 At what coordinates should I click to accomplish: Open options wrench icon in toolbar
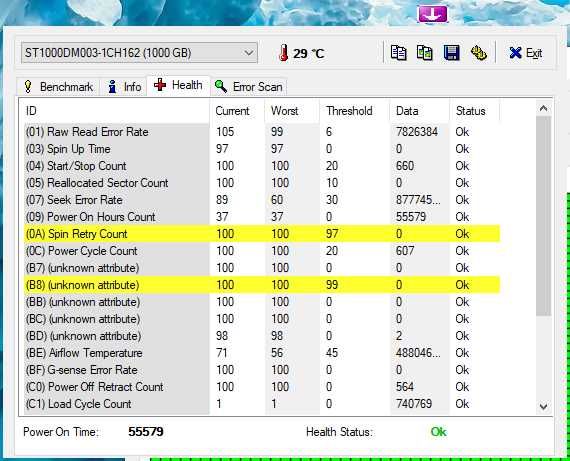click(478, 53)
